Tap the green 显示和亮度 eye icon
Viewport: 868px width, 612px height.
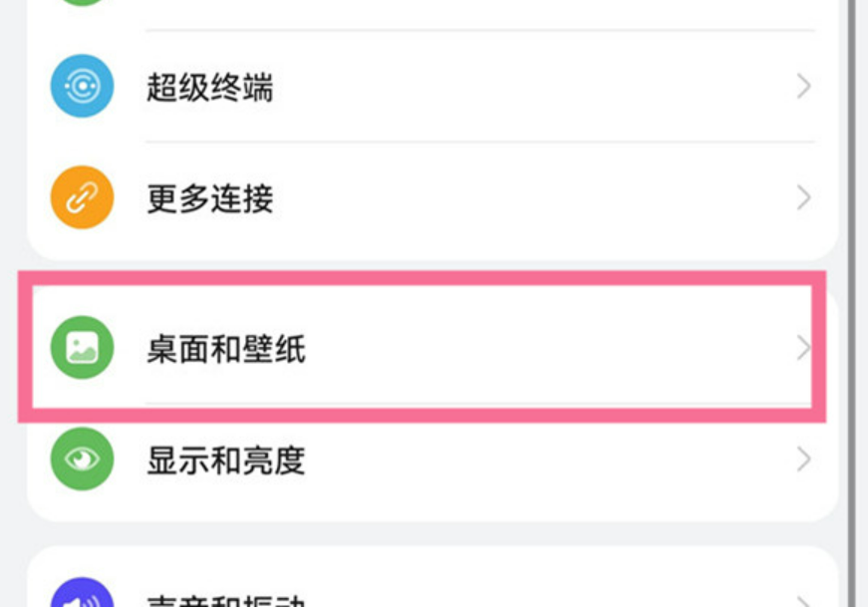click(x=82, y=459)
